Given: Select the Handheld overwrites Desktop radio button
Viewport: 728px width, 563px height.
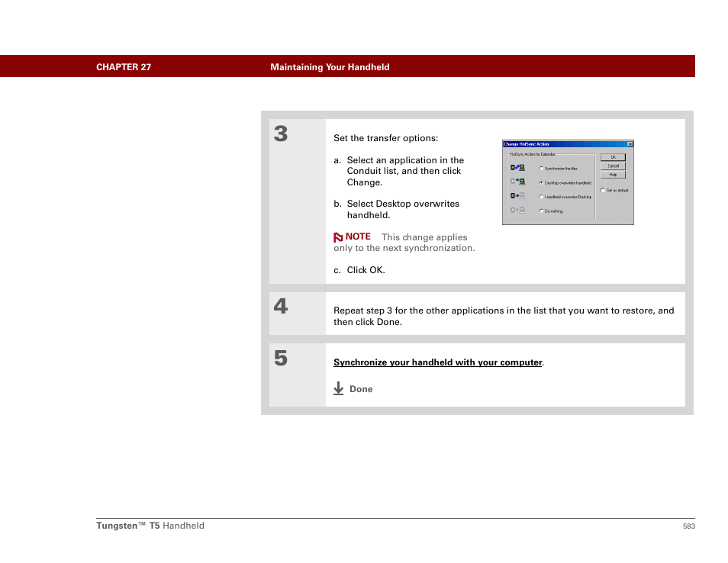Looking at the screenshot, I should tap(541, 197).
